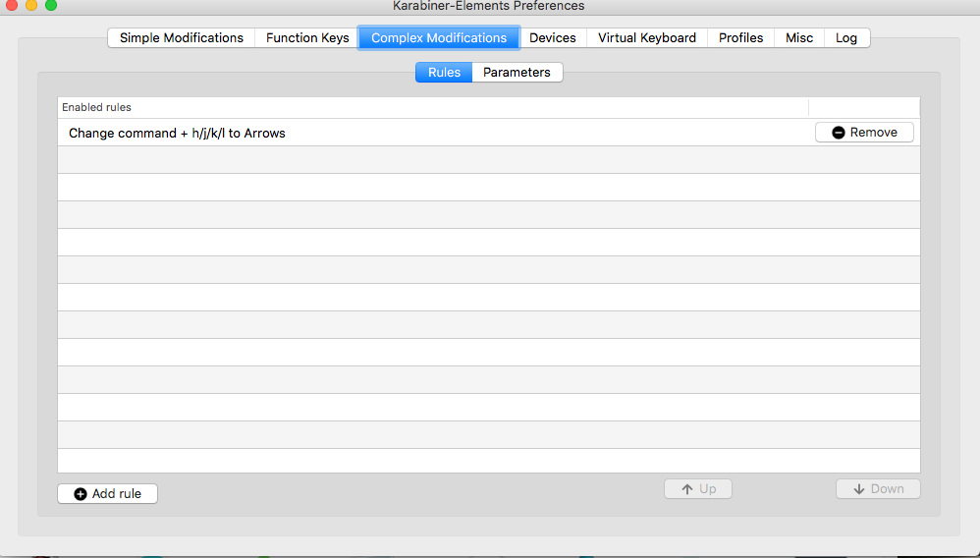Switch to the Parameters segment
The image size is (980, 558).
point(517,73)
